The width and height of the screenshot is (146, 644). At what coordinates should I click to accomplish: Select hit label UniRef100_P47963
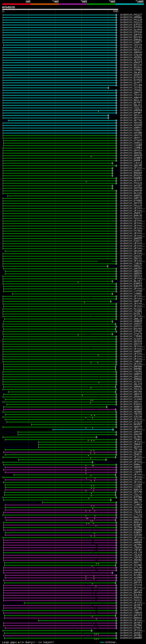pyautogui.click(x=131, y=231)
